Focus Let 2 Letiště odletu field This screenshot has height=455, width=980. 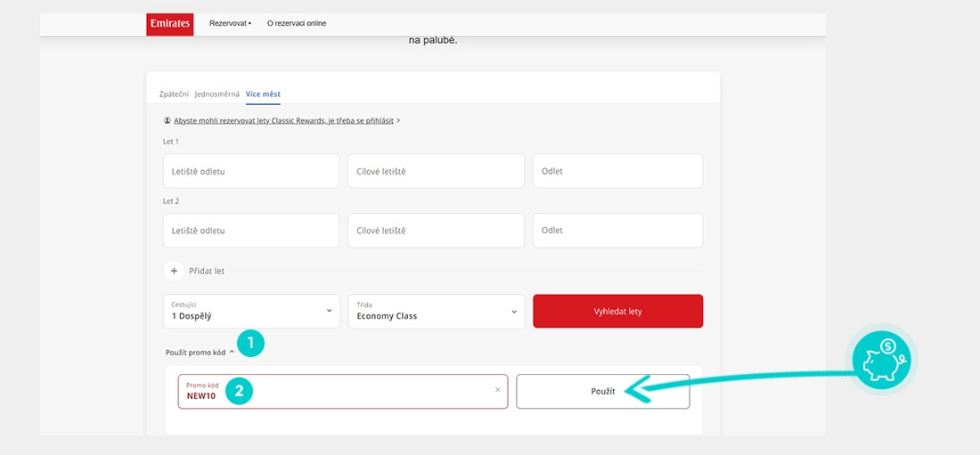pos(251,230)
